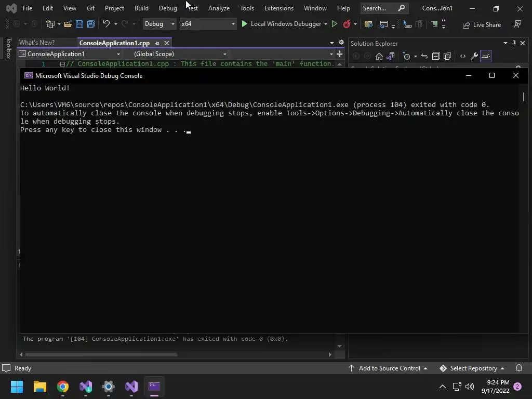The image size is (532, 399).
Task: Open the Find in Files folder-search icon
Action: tap(368, 24)
